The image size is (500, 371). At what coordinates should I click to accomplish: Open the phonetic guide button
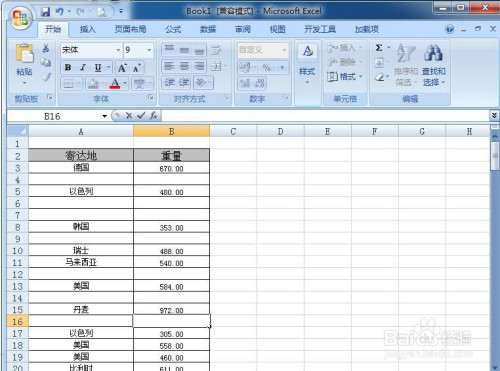(x=140, y=83)
